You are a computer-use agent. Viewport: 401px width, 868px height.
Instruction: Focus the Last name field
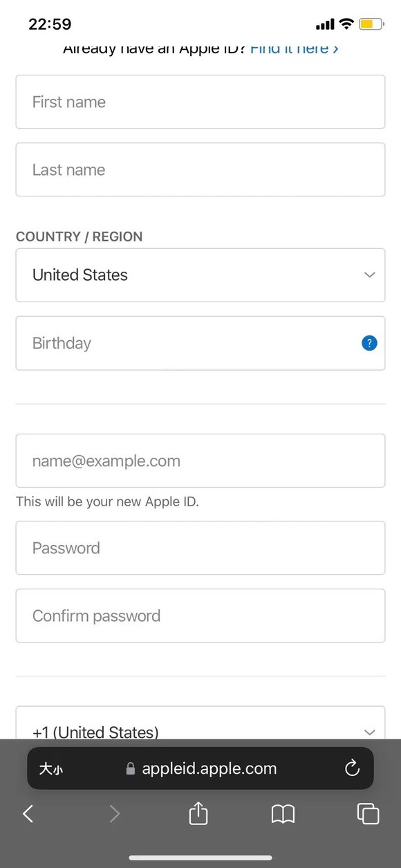[x=200, y=169]
